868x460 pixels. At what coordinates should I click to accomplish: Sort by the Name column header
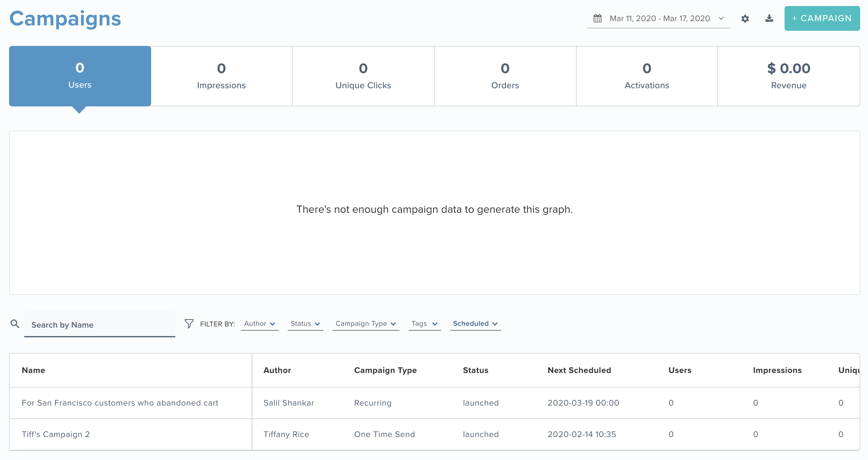point(33,370)
